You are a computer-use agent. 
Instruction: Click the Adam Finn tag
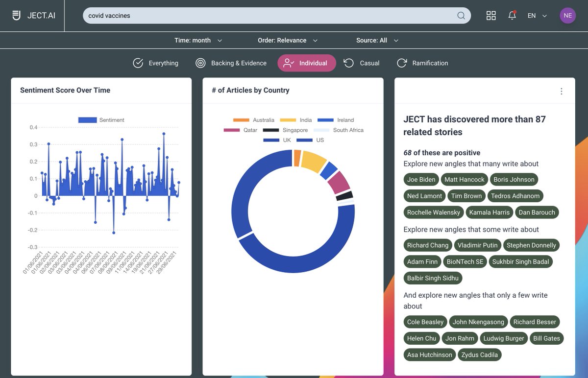(x=422, y=262)
